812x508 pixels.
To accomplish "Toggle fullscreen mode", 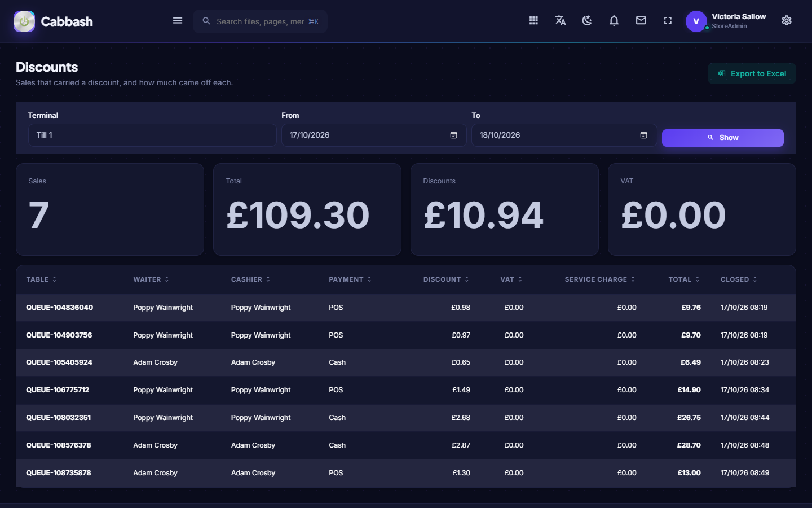I will 668,21.
